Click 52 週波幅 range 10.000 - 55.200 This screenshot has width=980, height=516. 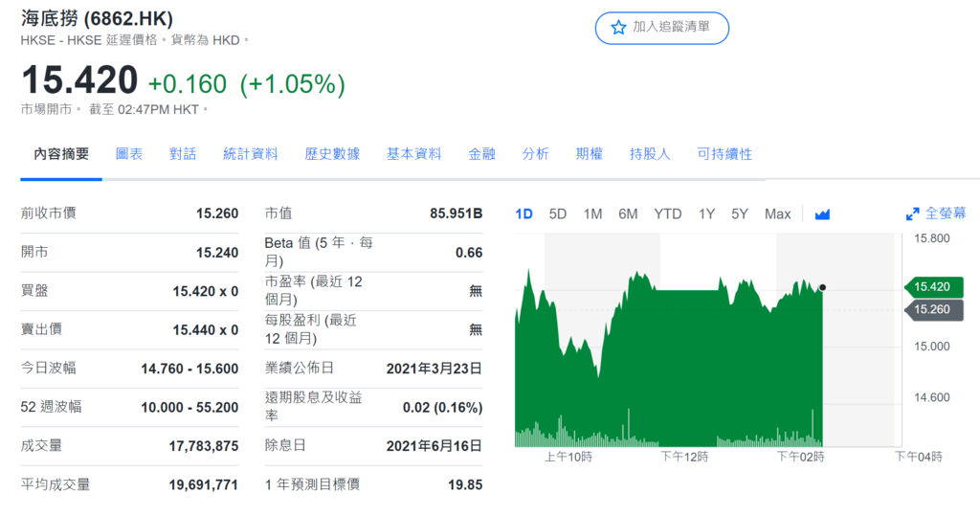(x=189, y=408)
